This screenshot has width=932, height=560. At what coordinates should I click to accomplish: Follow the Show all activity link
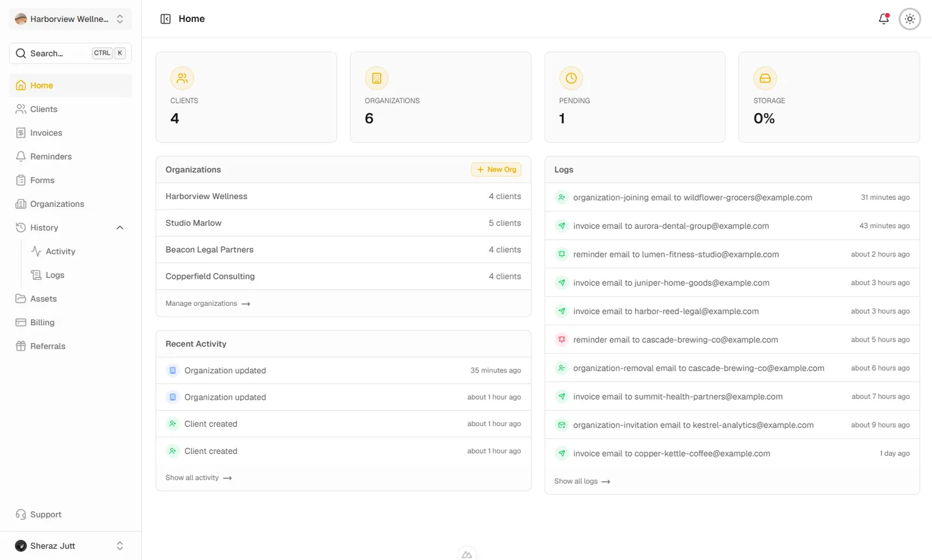click(x=199, y=478)
